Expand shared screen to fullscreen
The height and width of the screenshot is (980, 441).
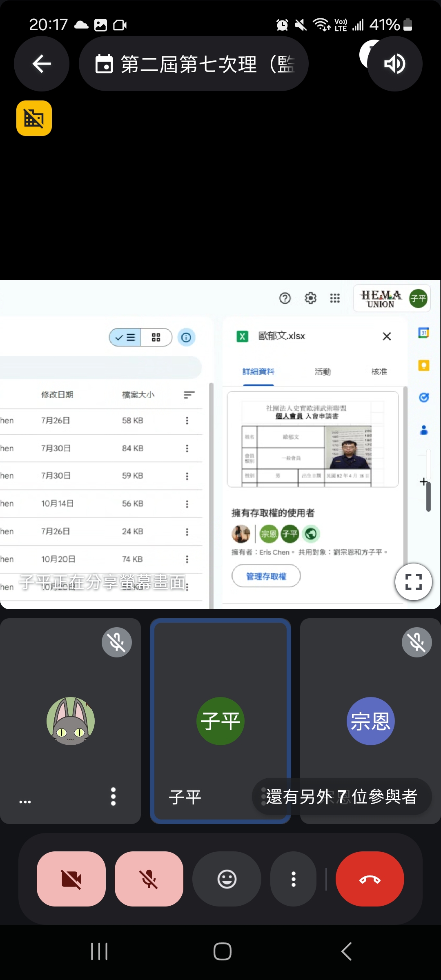click(x=413, y=581)
